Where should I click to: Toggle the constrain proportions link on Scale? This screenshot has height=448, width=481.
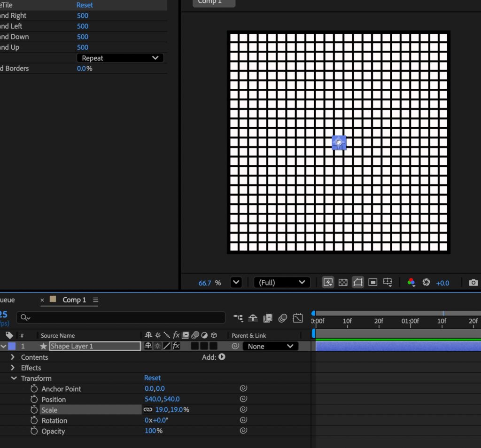pyautogui.click(x=148, y=410)
